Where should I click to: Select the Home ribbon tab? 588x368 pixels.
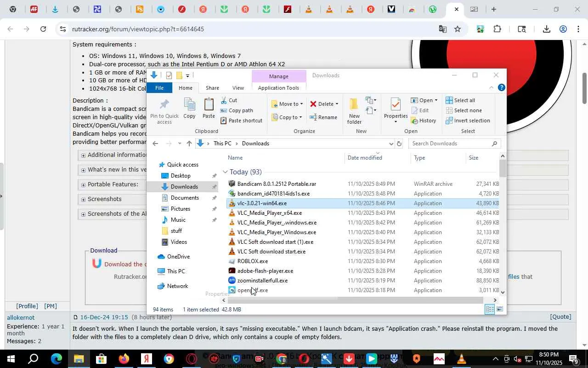(186, 88)
